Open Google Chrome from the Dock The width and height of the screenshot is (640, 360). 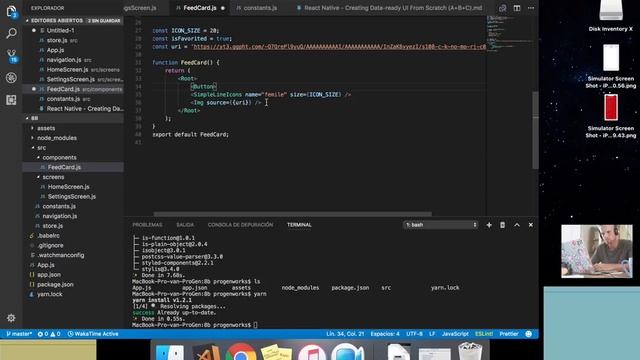(x=241, y=352)
